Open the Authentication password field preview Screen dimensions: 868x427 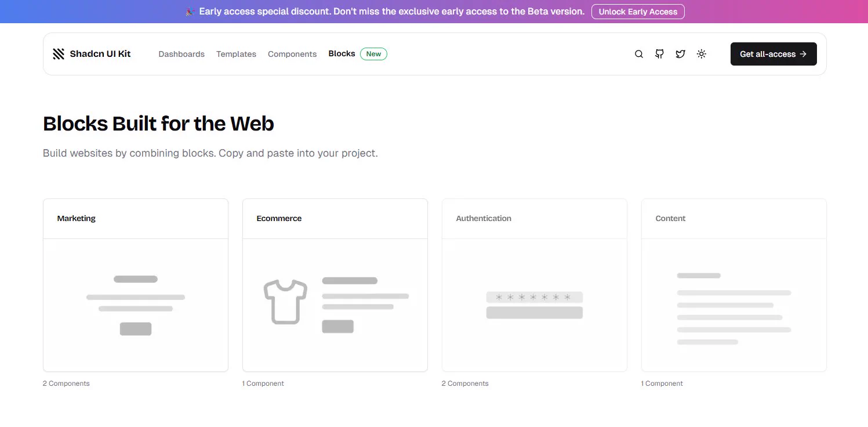534,297
